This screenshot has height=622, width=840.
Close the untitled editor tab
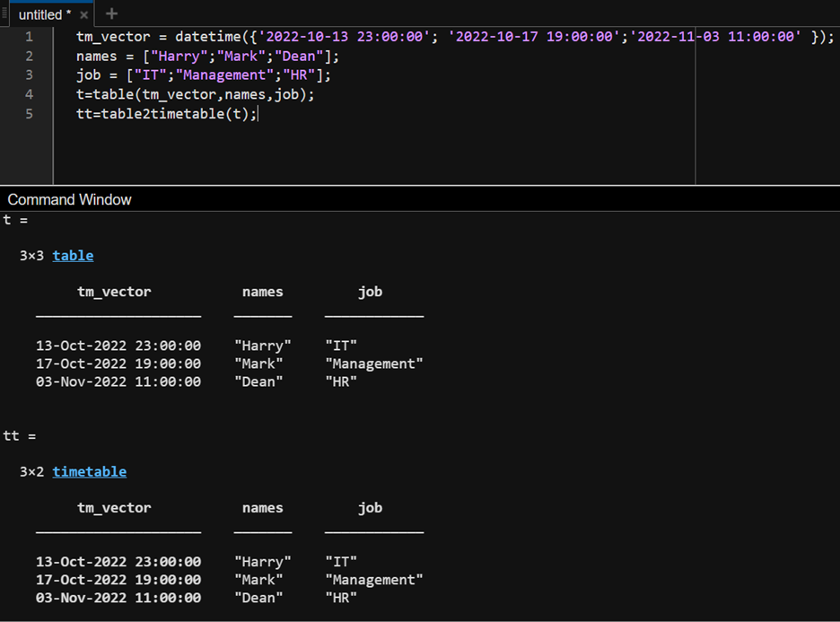[84, 15]
